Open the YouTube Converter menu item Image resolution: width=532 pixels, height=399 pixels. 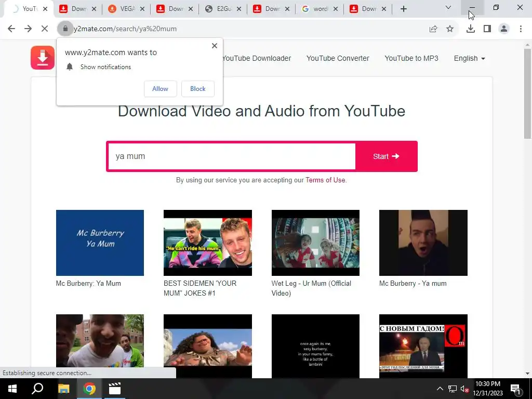338,58
